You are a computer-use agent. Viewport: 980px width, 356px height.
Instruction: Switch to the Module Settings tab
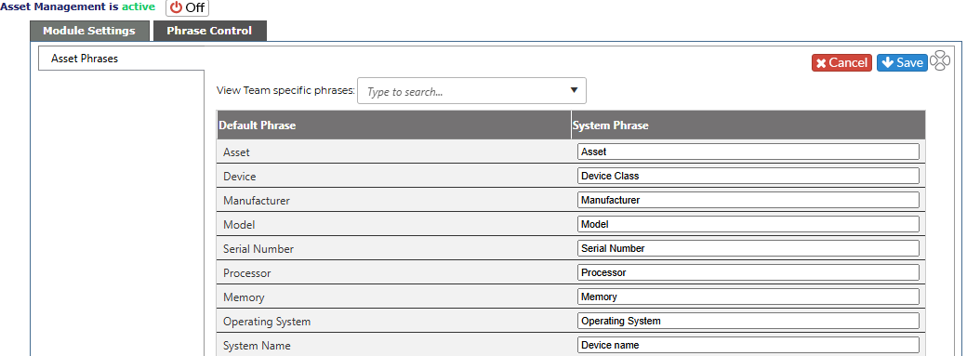[x=89, y=31]
